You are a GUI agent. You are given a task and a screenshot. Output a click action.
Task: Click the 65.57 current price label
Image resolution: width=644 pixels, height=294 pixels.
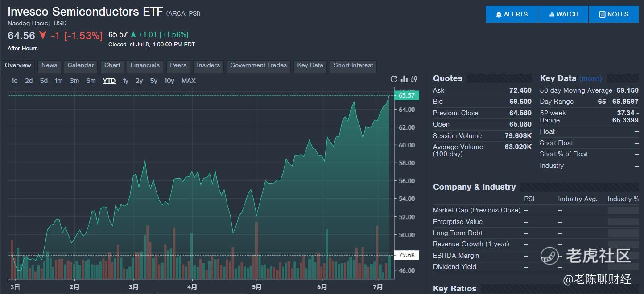click(x=406, y=95)
